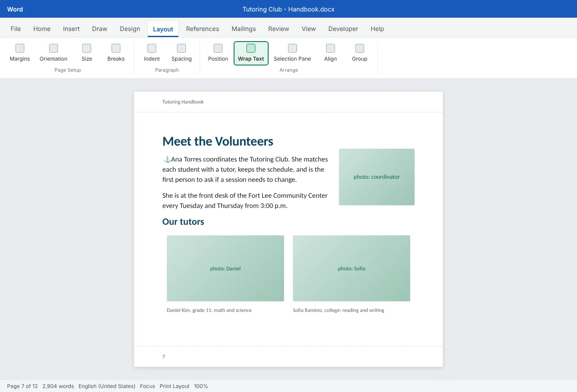Select the Daniel photo
The height and width of the screenshot is (392, 577).
pos(225,268)
